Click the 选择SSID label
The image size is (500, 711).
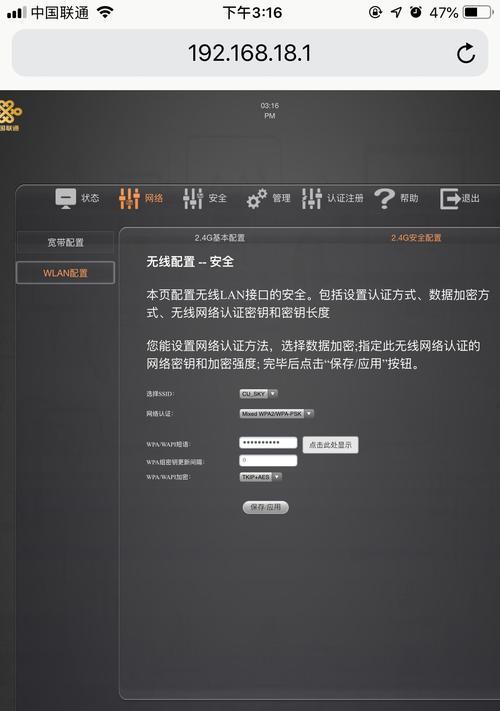pyautogui.click(x=160, y=394)
